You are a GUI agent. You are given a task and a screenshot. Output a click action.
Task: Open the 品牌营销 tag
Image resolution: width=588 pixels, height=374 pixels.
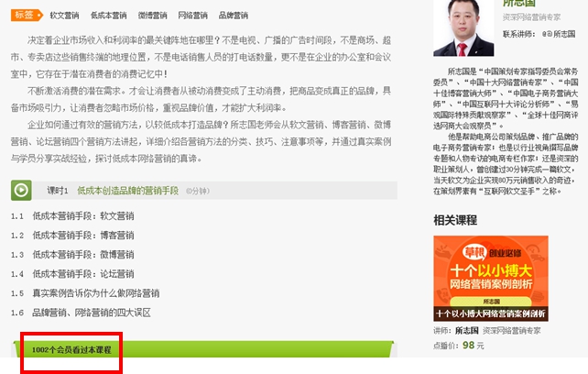234,16
